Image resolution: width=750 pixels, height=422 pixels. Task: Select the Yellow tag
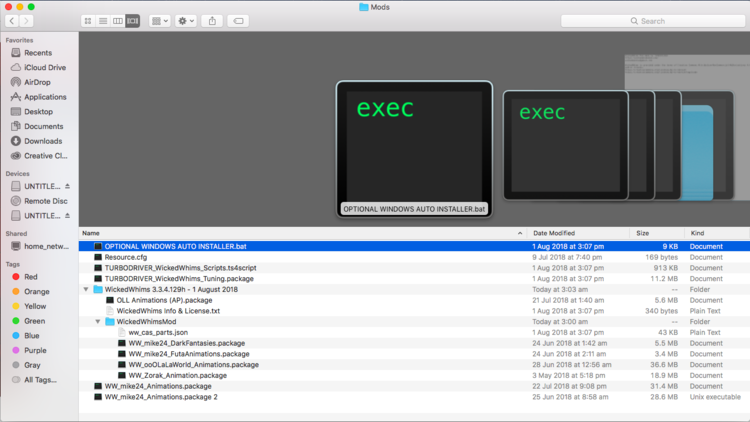pos(35,306)
